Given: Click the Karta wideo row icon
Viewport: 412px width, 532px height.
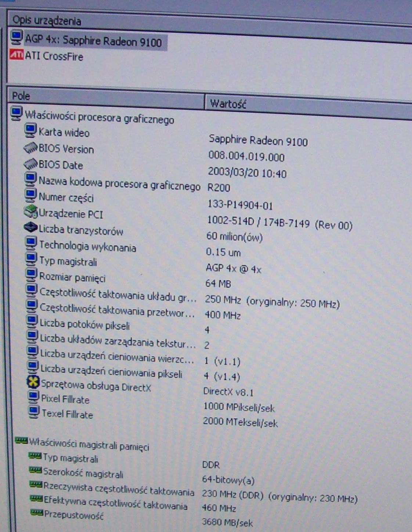Looking at the screenshot, I should [x=30, y=130].
